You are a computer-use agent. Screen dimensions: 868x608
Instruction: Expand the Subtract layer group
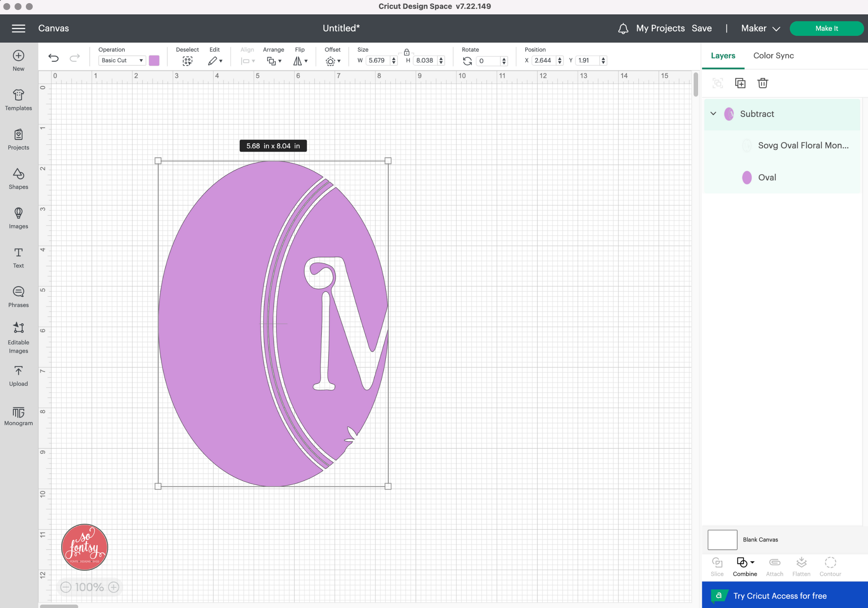click(x=714, y=114)
